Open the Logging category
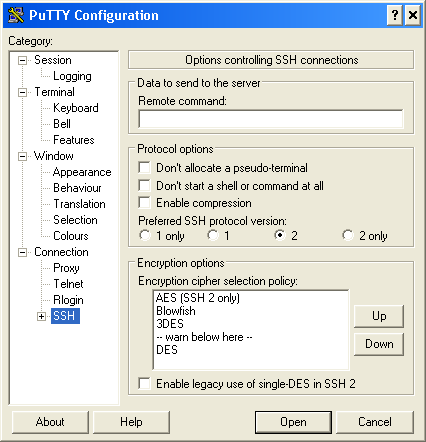 tap(72, 76)
